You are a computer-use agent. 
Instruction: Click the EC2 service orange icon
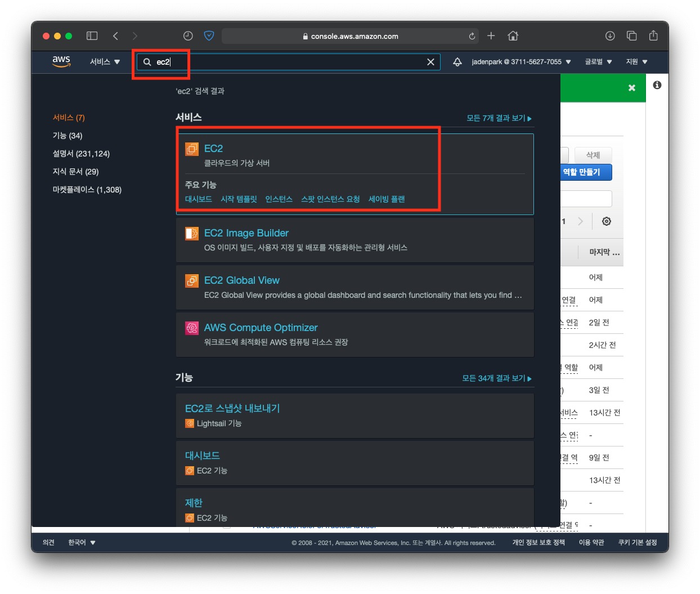[x=192, y=149]
